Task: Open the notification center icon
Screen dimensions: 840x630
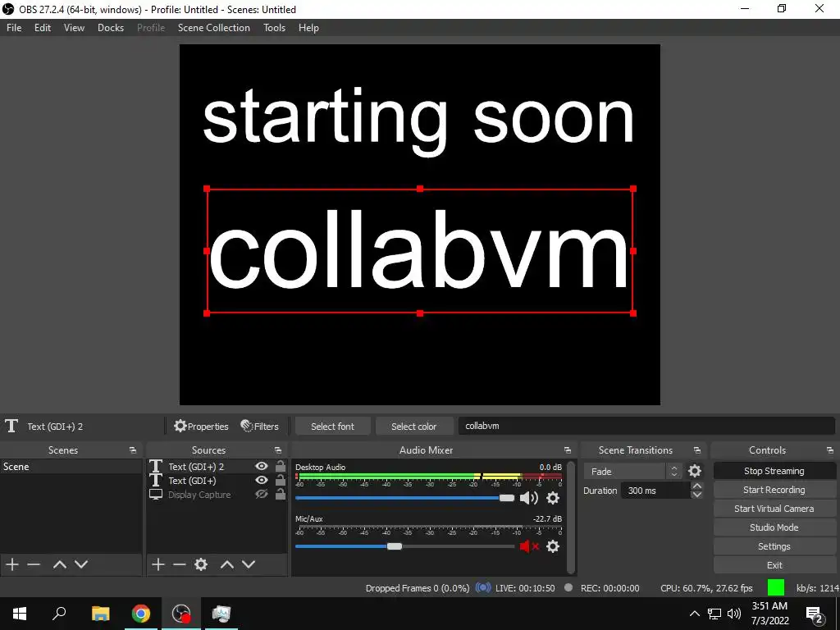Action: coord(815,614)
